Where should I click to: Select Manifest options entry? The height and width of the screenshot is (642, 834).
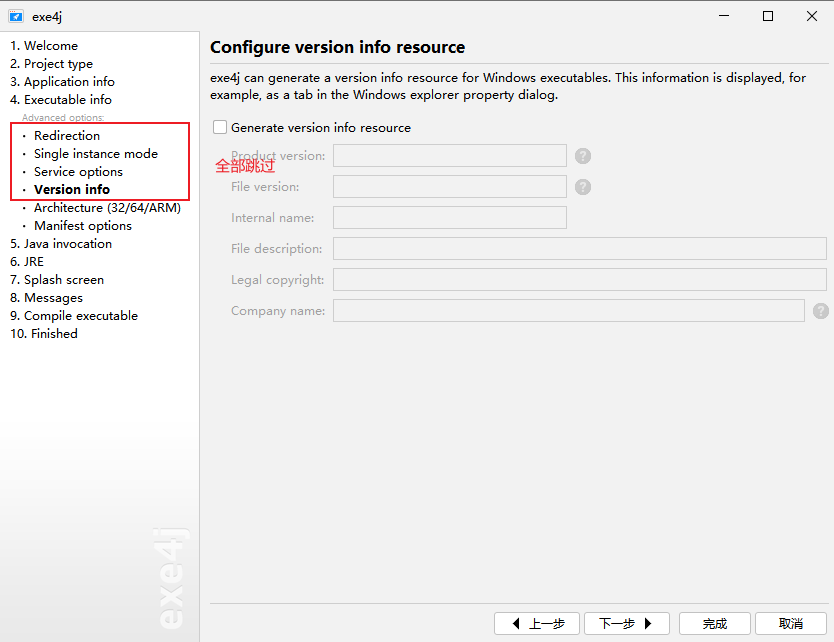(x=83, y=226)
